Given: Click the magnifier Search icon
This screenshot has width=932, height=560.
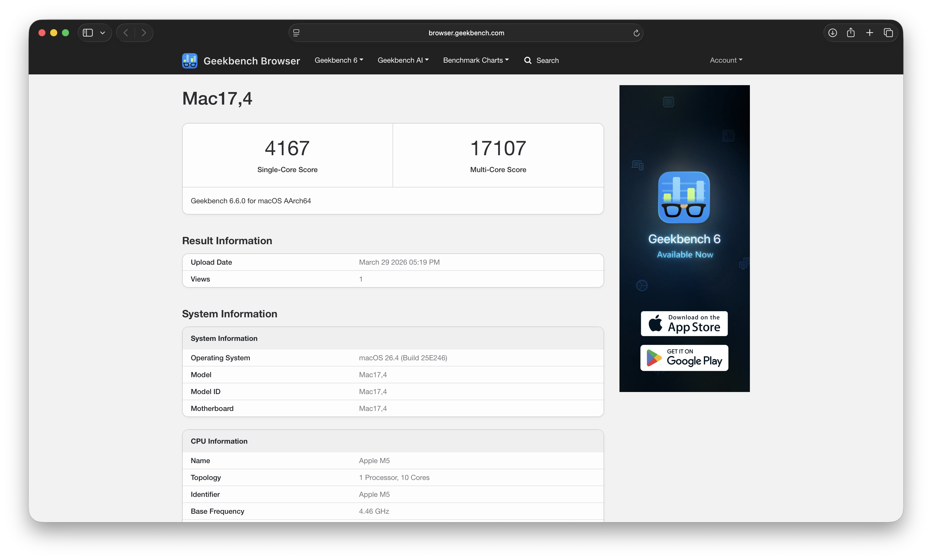Looking at the screenshot, I should click(527, 60).
